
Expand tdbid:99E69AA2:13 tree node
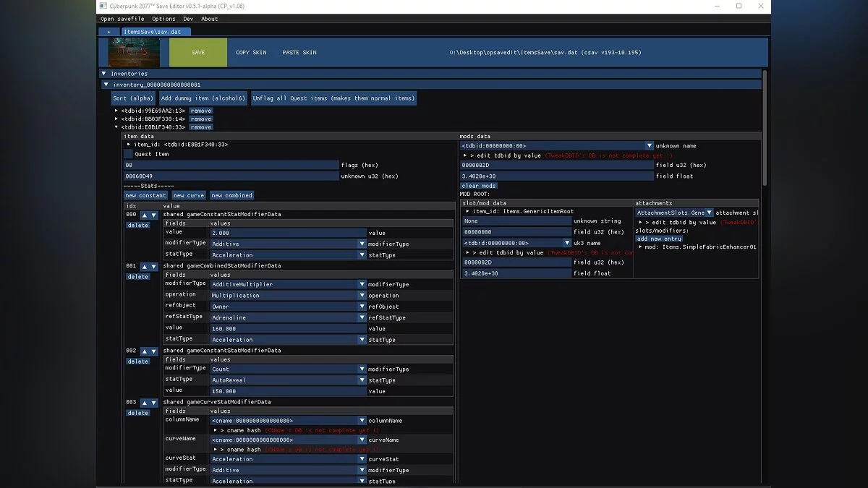pos(116,111)
